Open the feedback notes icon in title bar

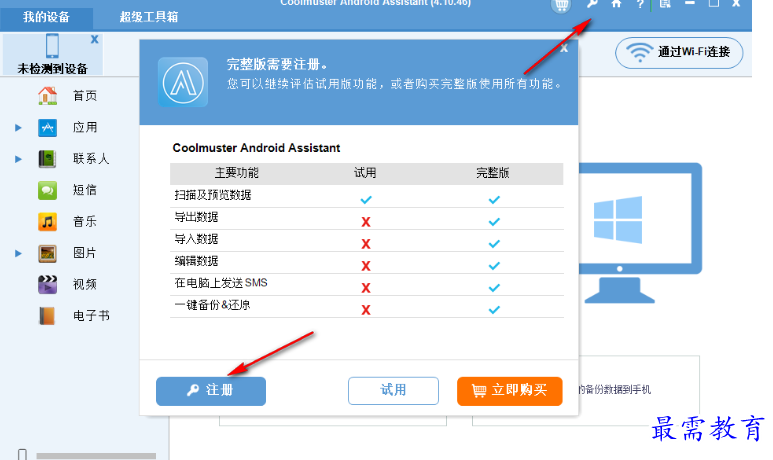(665, 3)
